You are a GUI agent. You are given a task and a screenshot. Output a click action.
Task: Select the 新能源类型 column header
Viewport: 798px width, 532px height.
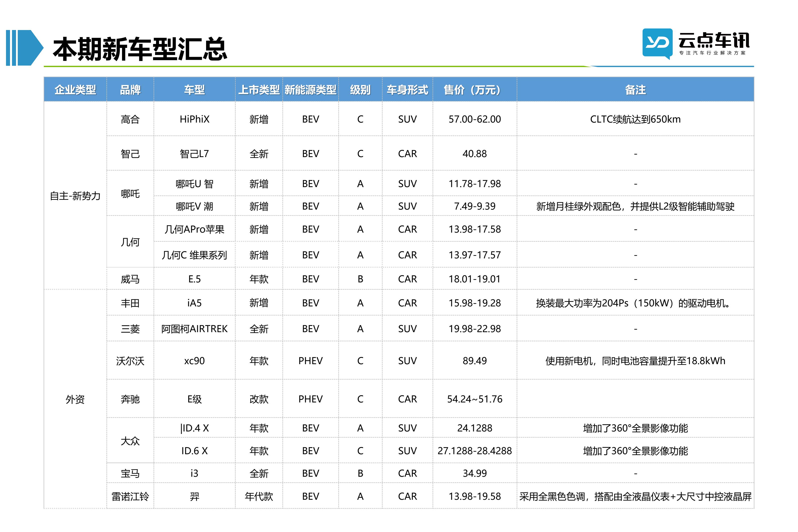pyautogui.click(x=310, y=90)
